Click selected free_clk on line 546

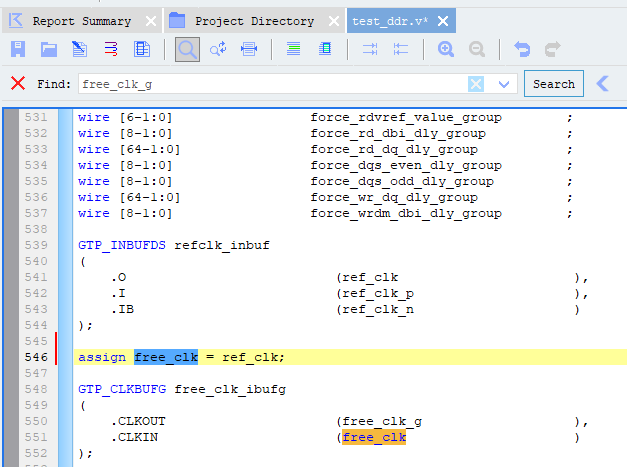pyautogui.click(x=166, y=357)
